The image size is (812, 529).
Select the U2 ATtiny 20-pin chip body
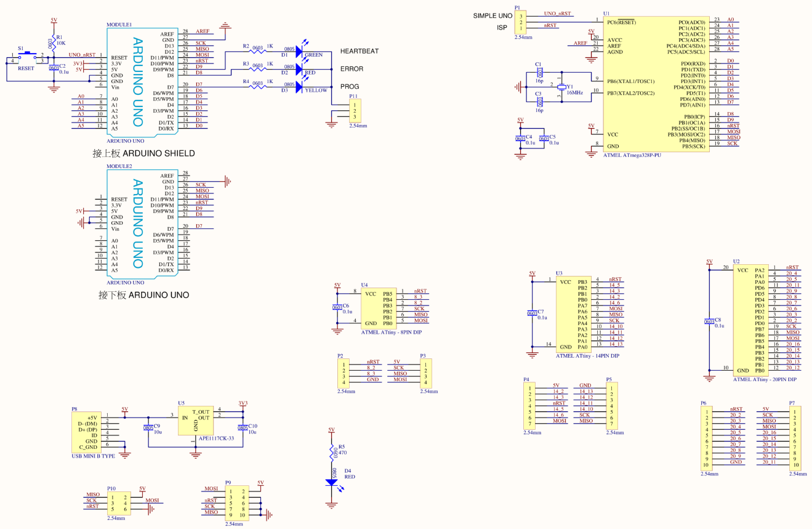(751, 321)
